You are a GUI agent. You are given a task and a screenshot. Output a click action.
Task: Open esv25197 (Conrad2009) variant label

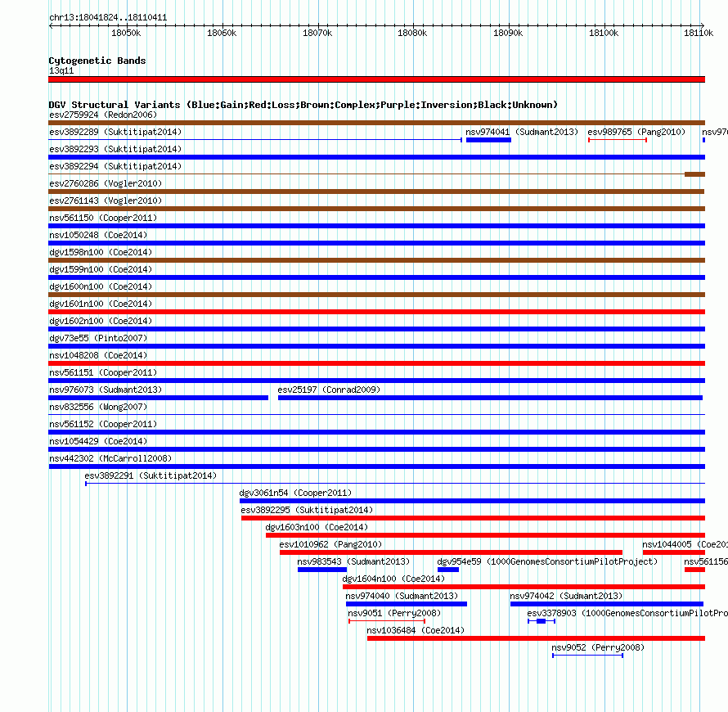coord(329,390)
